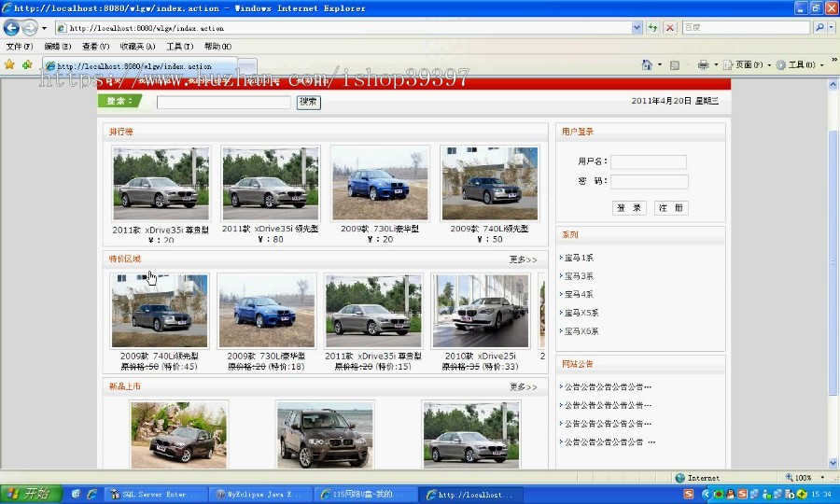
Task: Click the website search text field
Action: 223,102
